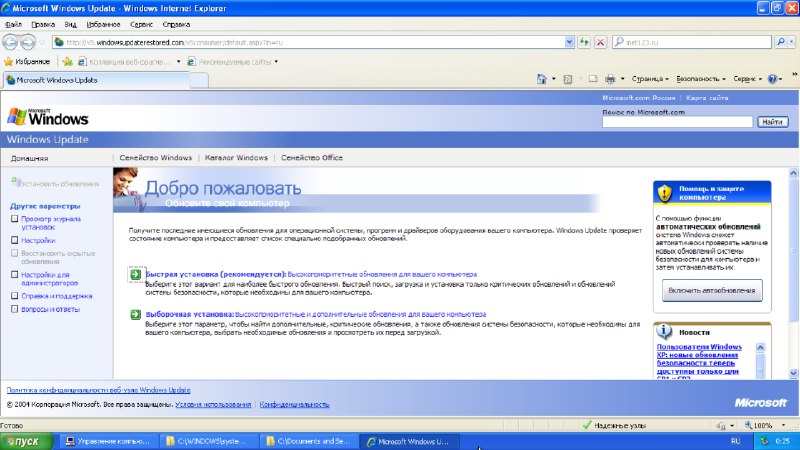Open Условия использования link
The image size is (800, 450).
213,404
